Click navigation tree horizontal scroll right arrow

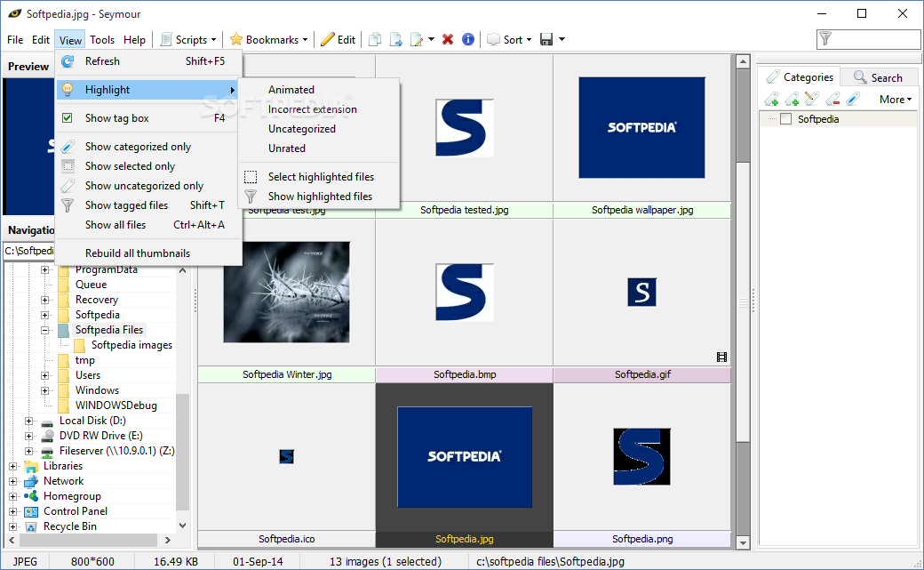point(167,540)
